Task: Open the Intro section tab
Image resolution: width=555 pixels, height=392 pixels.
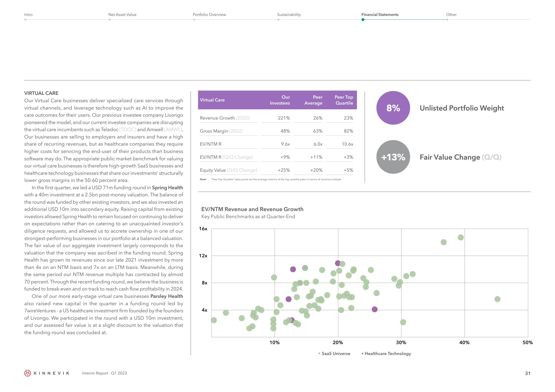Action: coord(28,14)
